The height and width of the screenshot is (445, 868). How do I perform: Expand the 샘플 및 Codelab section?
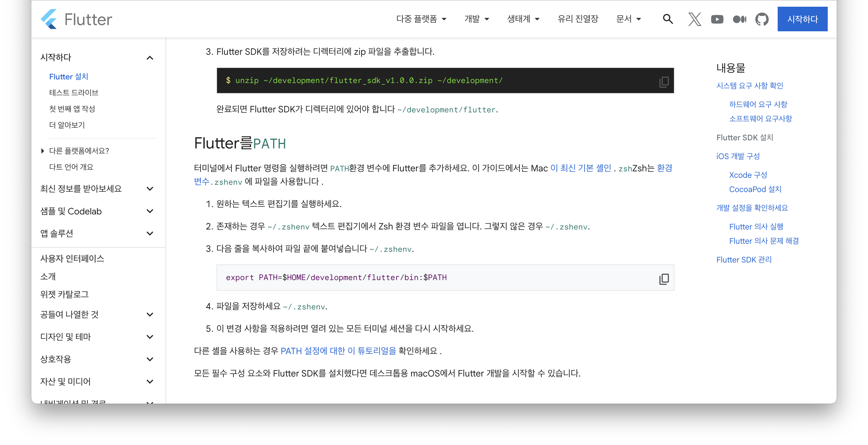click(x=150, y=211)
